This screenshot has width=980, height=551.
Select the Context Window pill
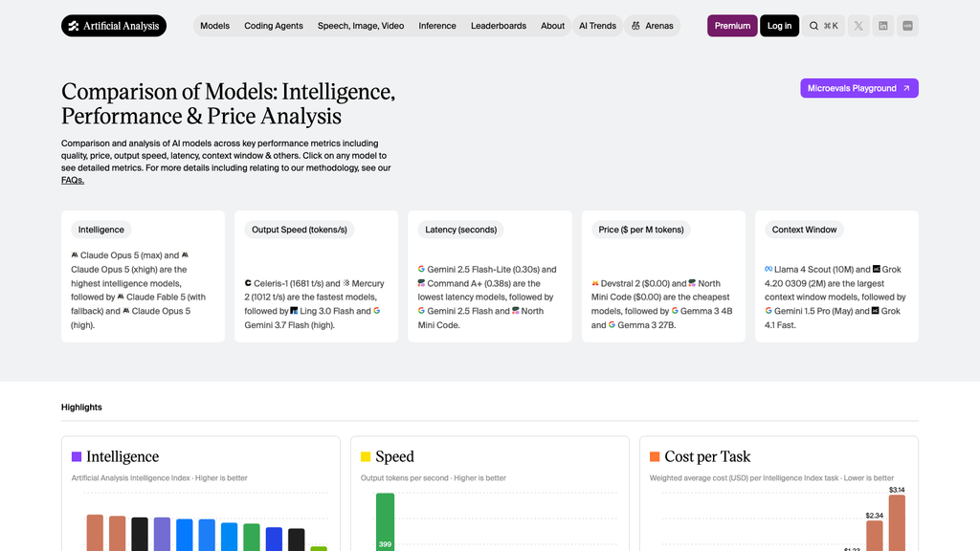tap(804, 230)
